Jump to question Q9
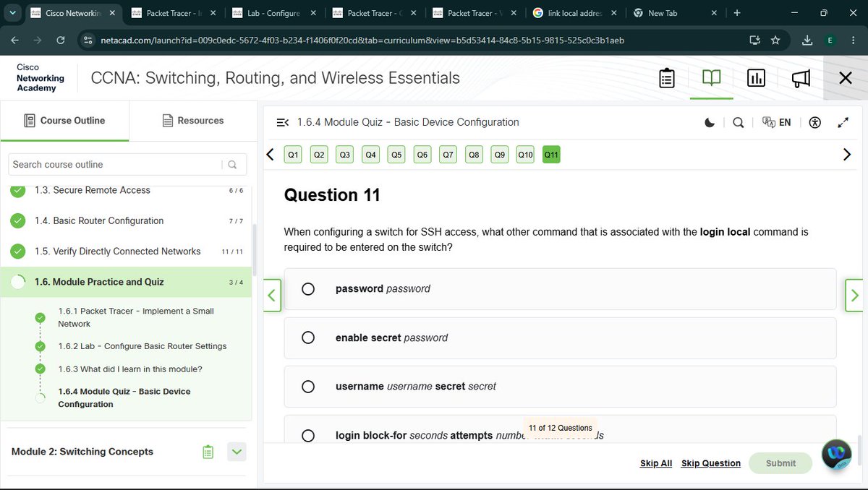Image resolution: width=868 pixels, height=490 pixels. click(x=500, y=155)
